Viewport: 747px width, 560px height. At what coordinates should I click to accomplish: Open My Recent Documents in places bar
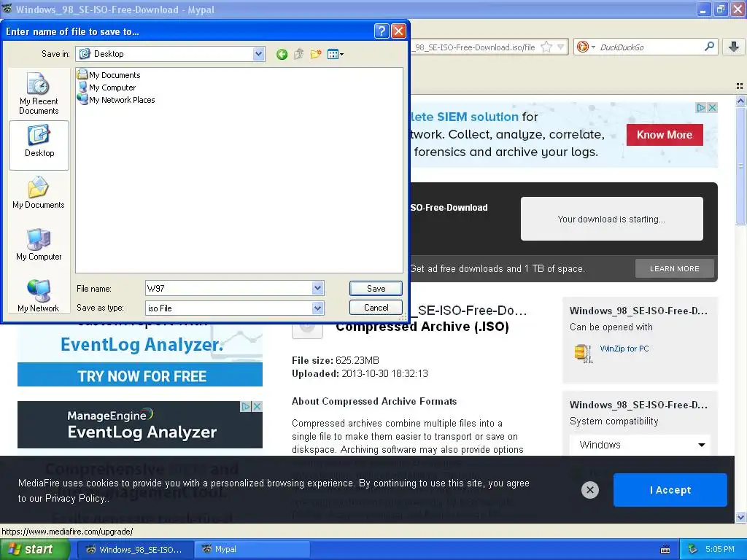(39, 94)
